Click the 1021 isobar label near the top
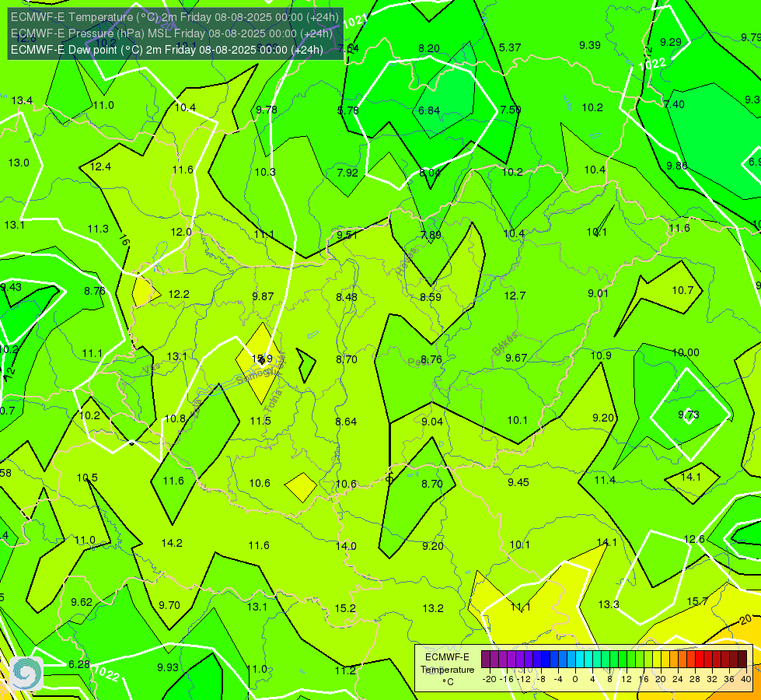 pos(355,21)
